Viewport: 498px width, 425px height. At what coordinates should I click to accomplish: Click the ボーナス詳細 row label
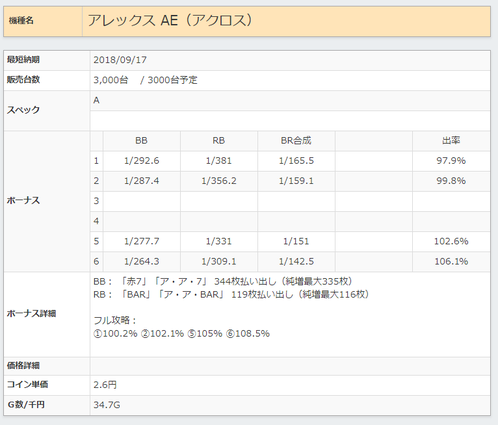(31, 314)
